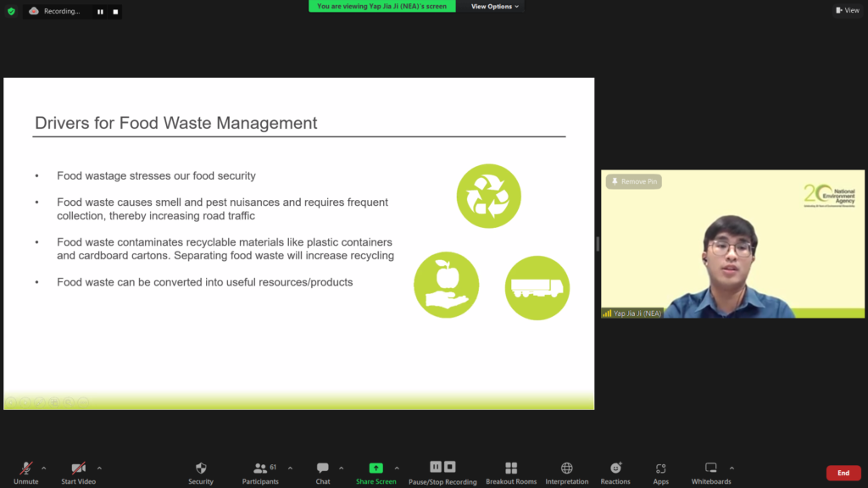Image resolution: width=868 pixels, height=488 pixels.
Task: Open the View Options dropdown
Action: (495, 6)
